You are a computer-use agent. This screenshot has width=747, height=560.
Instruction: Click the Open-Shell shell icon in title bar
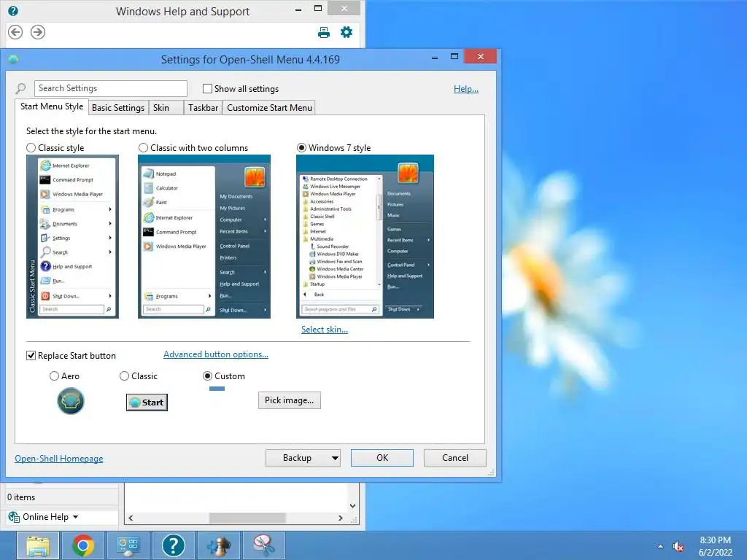coord(13,60)
